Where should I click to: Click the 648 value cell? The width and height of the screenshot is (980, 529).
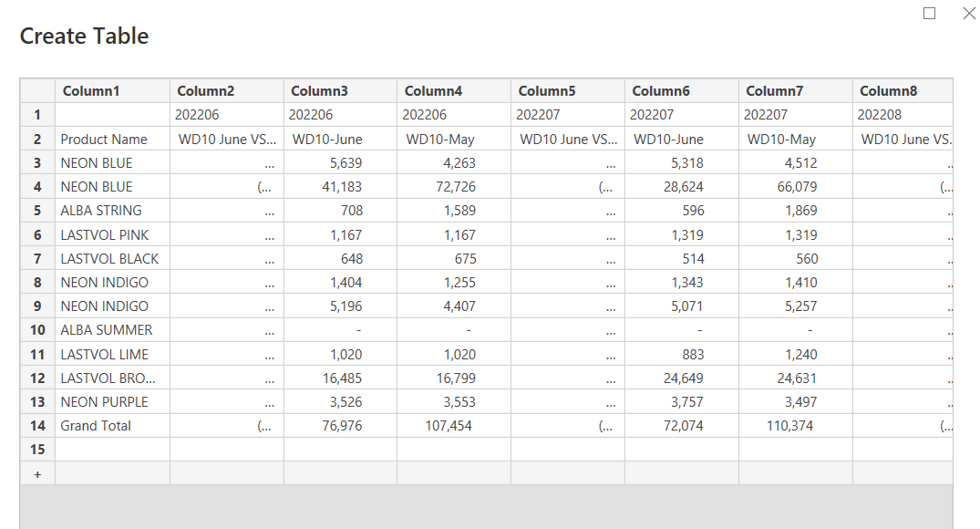coord(341,258)
